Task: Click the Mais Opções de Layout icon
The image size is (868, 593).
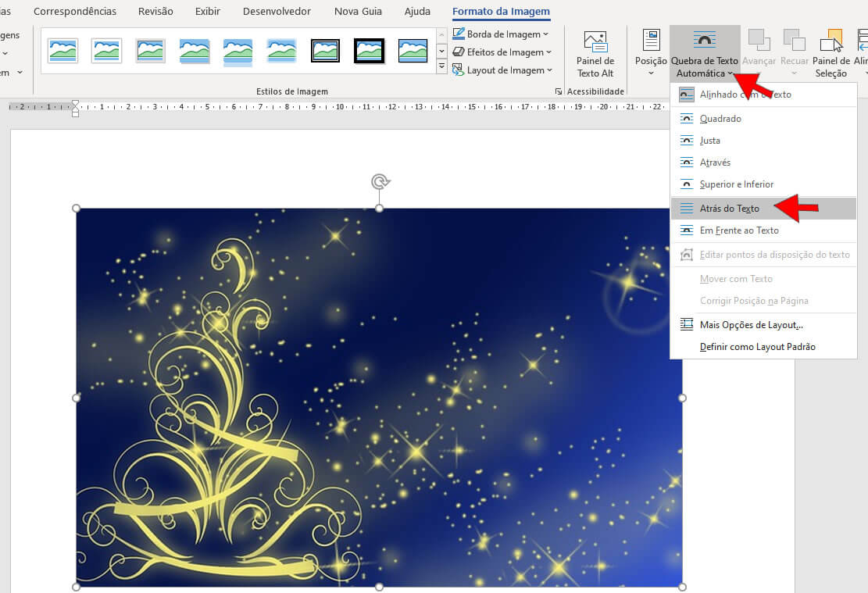Action: [687, 325]
